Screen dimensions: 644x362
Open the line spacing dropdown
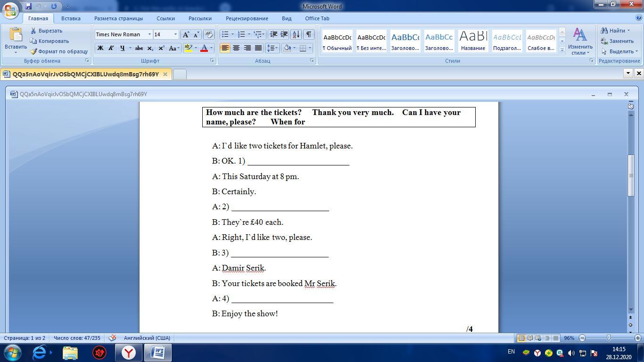[x=272, y=48]
